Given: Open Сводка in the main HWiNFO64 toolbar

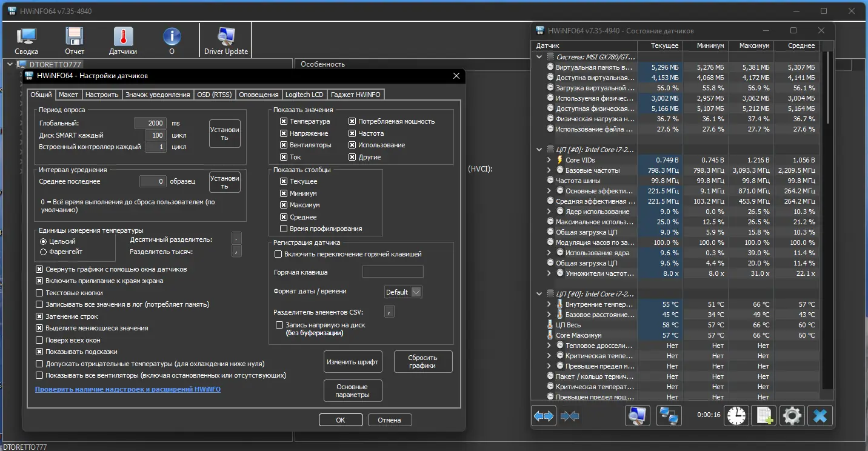Looking at the screenshot, I should coord(26,41).
